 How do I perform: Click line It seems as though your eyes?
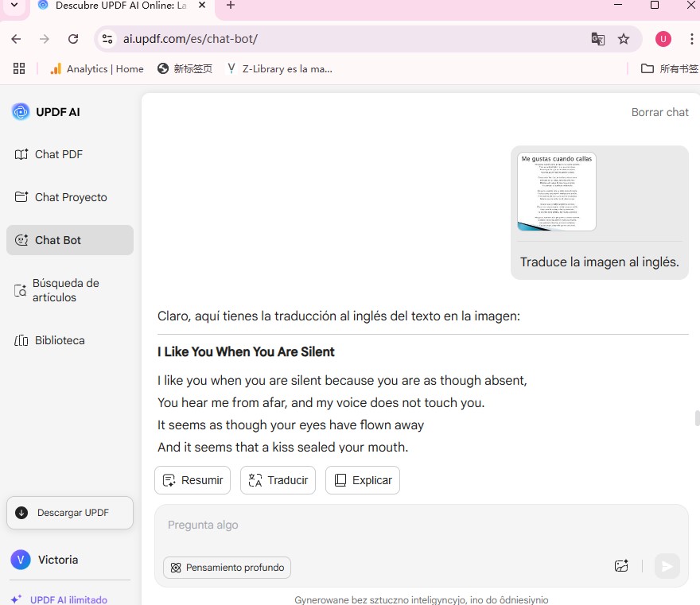point(290,425)
